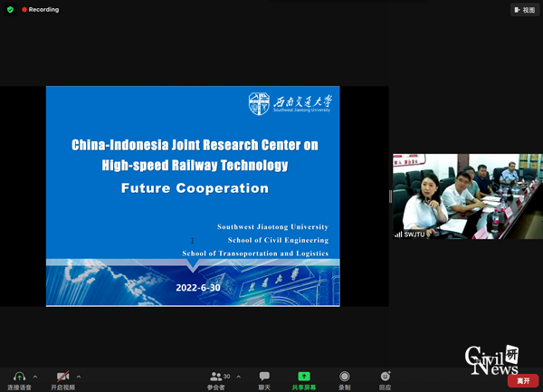The width and height of the screenshot is (543, 392).
Task: Open the 聊天 chat panel
Action: (x=264, y=377)
